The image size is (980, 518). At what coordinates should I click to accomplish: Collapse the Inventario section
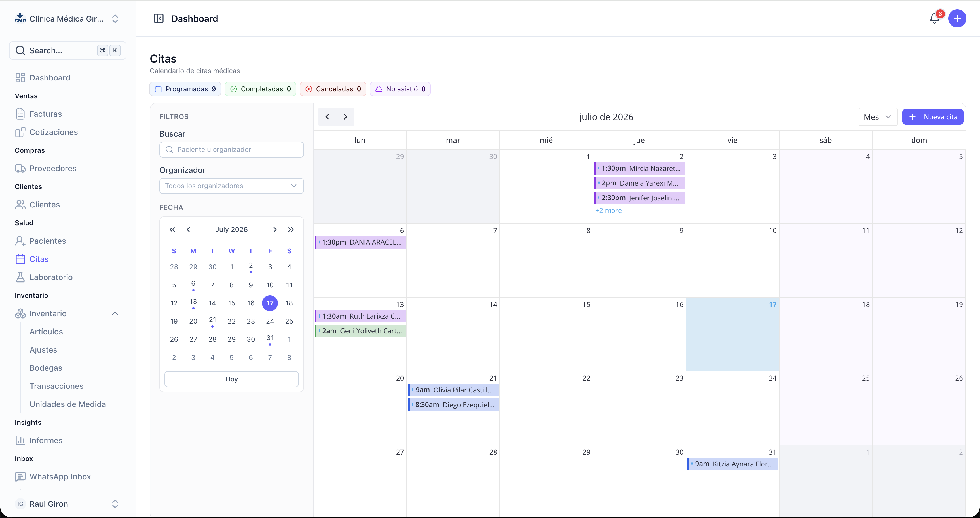click(x=115, y=313)
